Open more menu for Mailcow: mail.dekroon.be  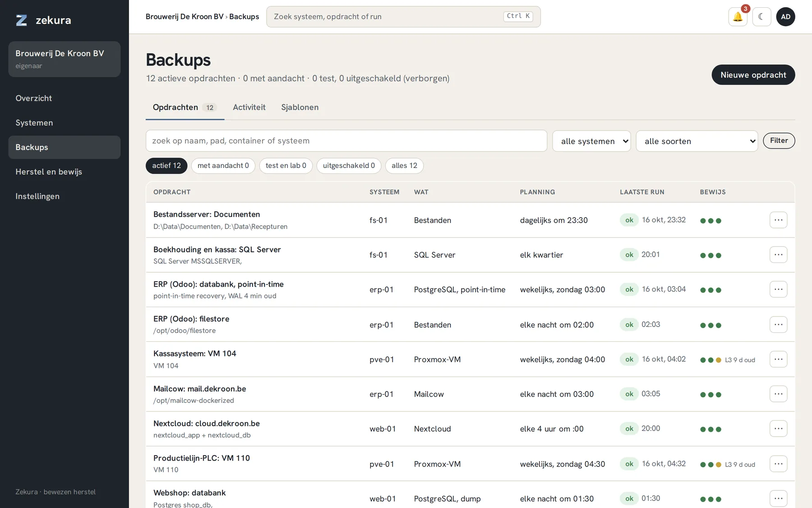coord(778,394)
